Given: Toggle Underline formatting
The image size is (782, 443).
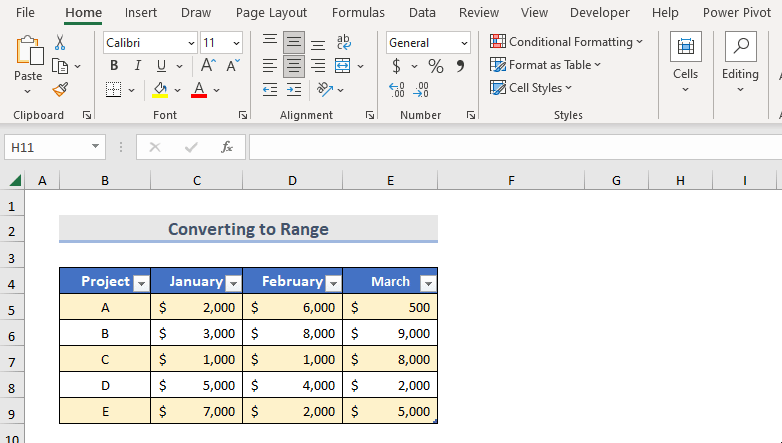Looking at the screenshot, I should point(162,65).
